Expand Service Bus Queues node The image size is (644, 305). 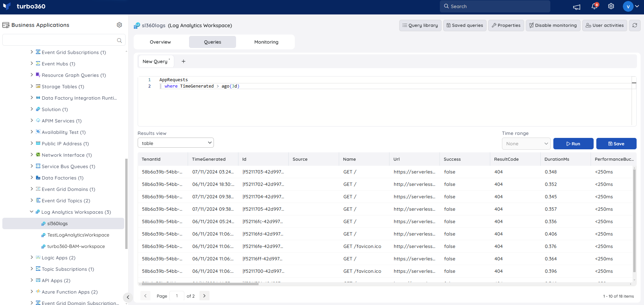click(x=32, y=166)
